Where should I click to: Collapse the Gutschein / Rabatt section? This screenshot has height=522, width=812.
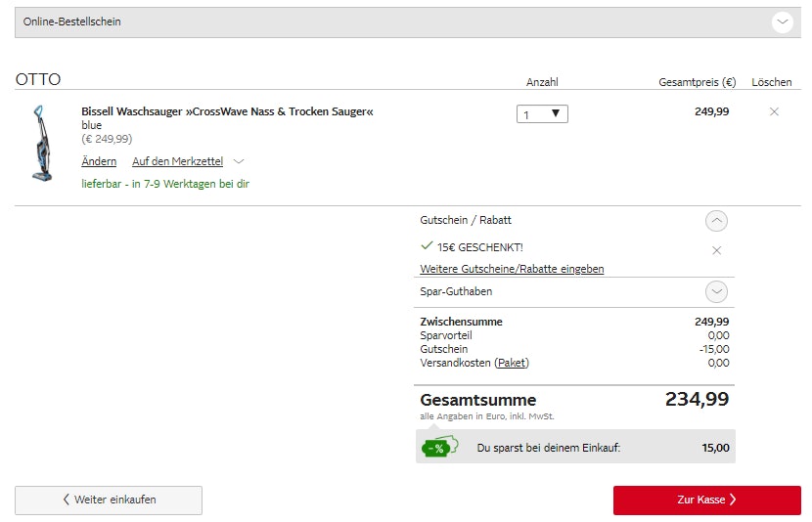click(716, 221)
